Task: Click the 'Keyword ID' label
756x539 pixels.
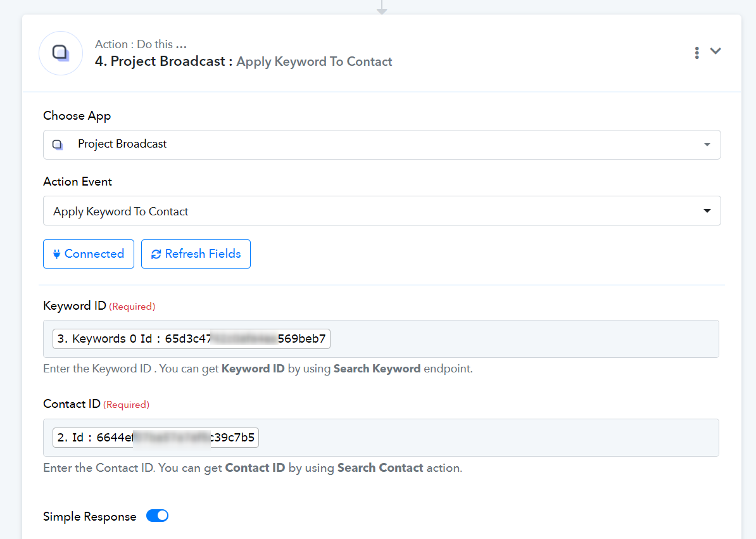Action: [x=75, y=306]
